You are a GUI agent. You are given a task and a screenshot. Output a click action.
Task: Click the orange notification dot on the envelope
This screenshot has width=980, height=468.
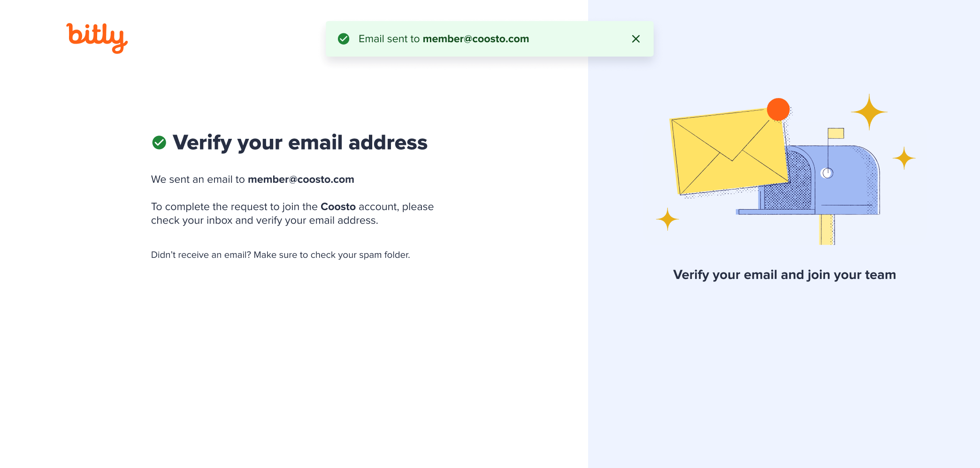click(x=778, y=109)
